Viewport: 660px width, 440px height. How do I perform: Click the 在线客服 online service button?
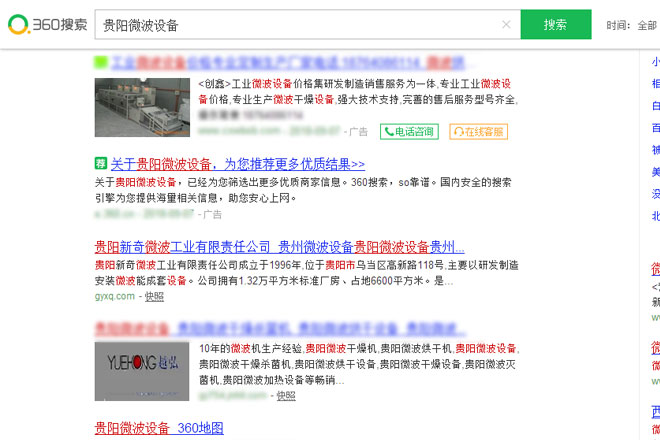pyautogui.click(x=479, y=132)
